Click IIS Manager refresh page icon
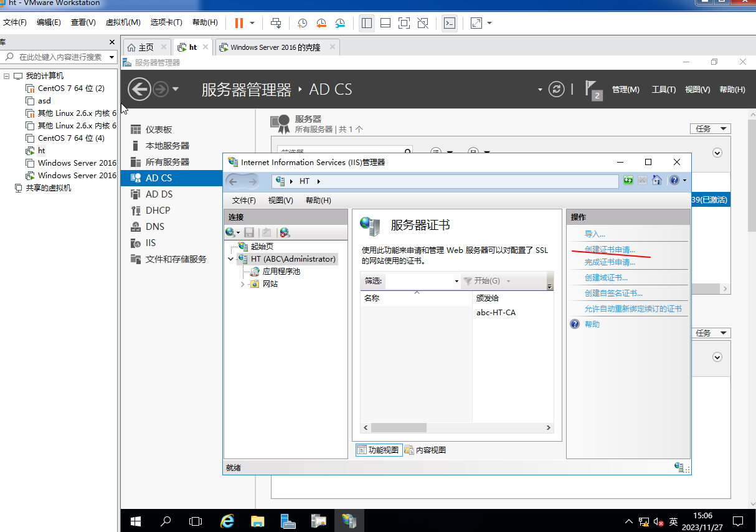756x532 pixels. coord(628,181)
